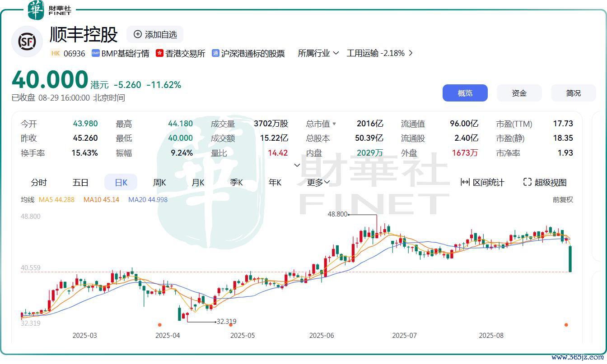Click the MA5 44.288 indicator label
The image size is (607, 364).
56,199
